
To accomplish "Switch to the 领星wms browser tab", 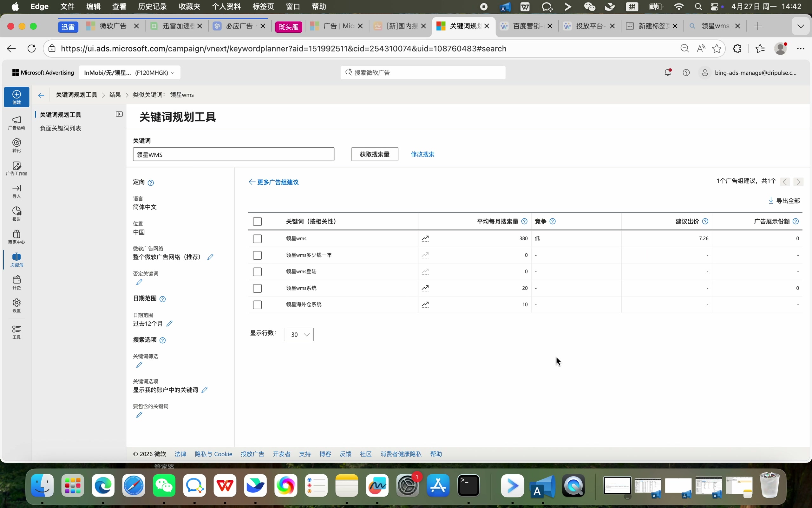I will (x=715, y=26).
